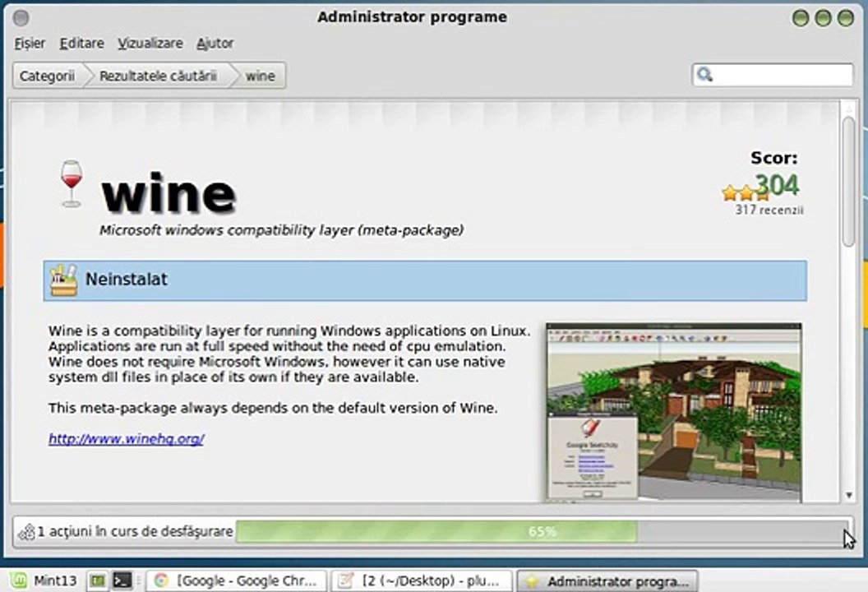Open the Mint13 start menu

[42, 581]
